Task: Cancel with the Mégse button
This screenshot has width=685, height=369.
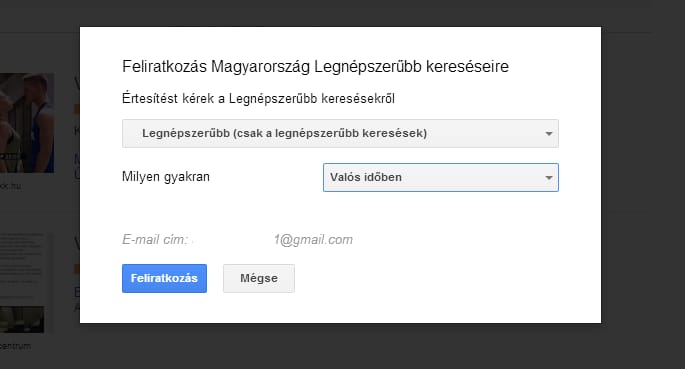Action: [x=259, y=278]
